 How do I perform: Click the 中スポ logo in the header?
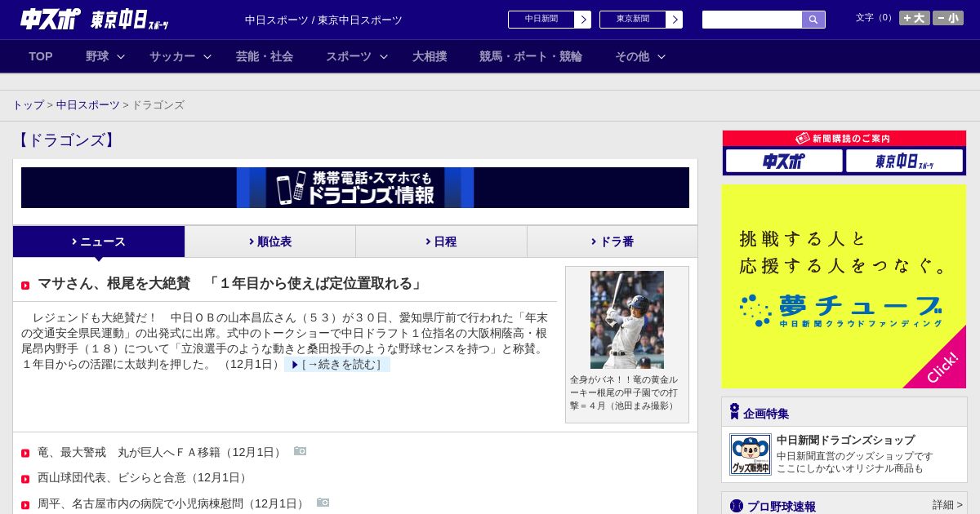coord(51,20)
